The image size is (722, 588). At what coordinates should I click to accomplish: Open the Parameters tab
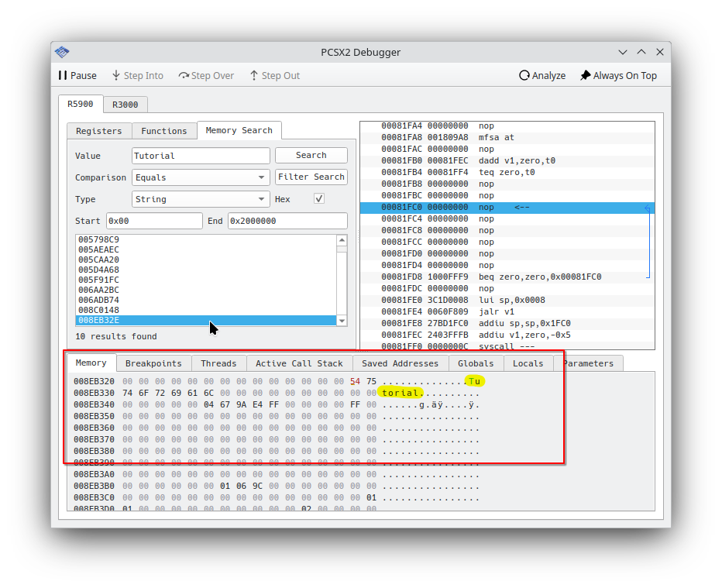589,363
